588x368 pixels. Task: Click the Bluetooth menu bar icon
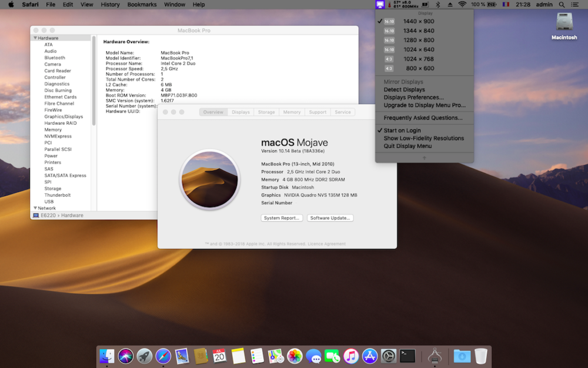pos(437,5)
